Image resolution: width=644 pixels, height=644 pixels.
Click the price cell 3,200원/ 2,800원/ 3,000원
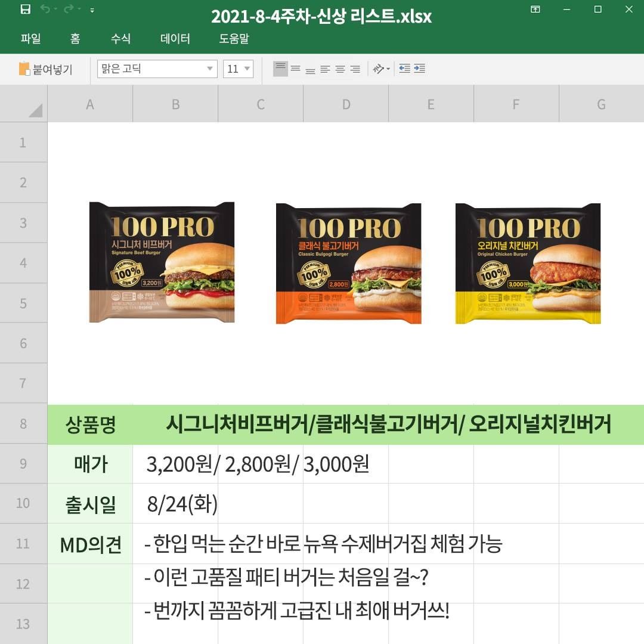click(258, 464)
